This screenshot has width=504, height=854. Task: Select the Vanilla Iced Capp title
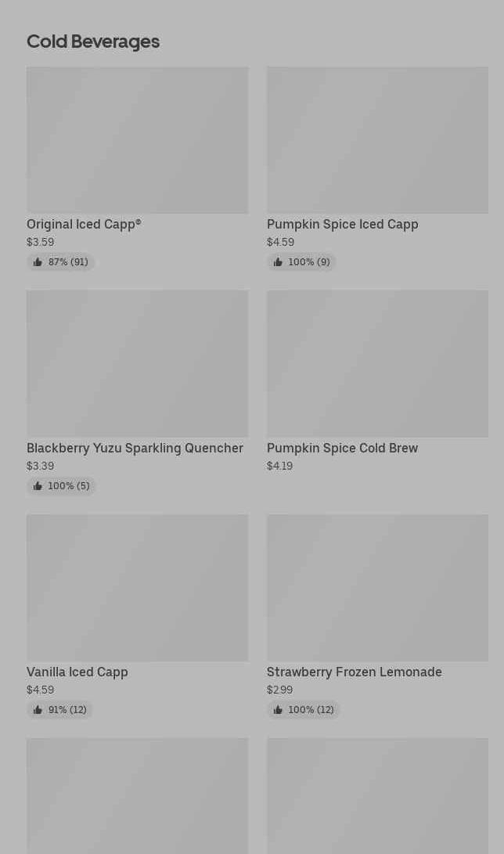pos(77,672)
